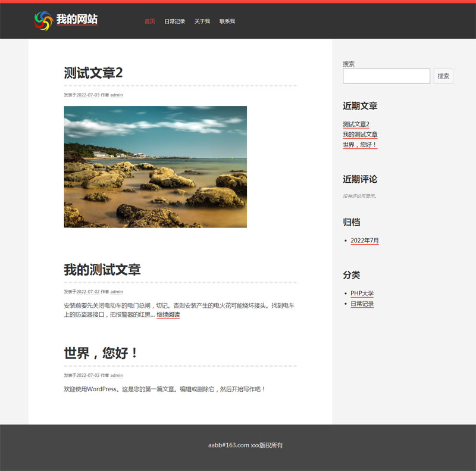Viewport: 476px width, 471px height.
Task: Open the post title 测试文章2
Action: (x=93, y=73)
